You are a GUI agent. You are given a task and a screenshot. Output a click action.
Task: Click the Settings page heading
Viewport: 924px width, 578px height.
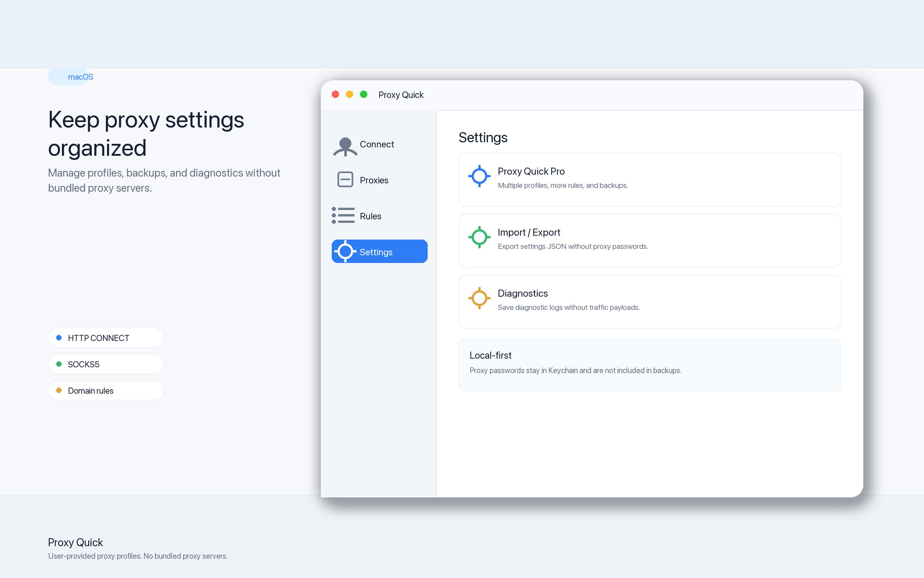[x=483, y=137]
